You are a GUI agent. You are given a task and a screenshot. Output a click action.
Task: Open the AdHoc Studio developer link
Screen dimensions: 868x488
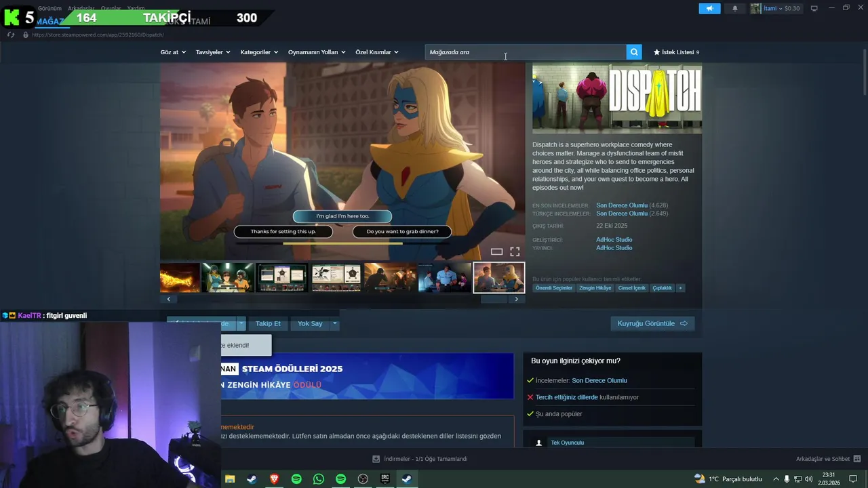click(x=614, y=239)
